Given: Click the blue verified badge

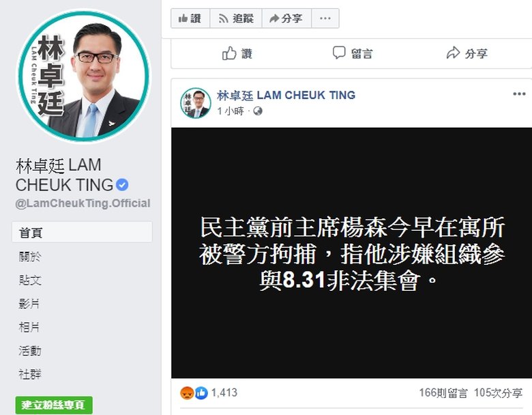Looking at the screenshot, I should [122, 185].
